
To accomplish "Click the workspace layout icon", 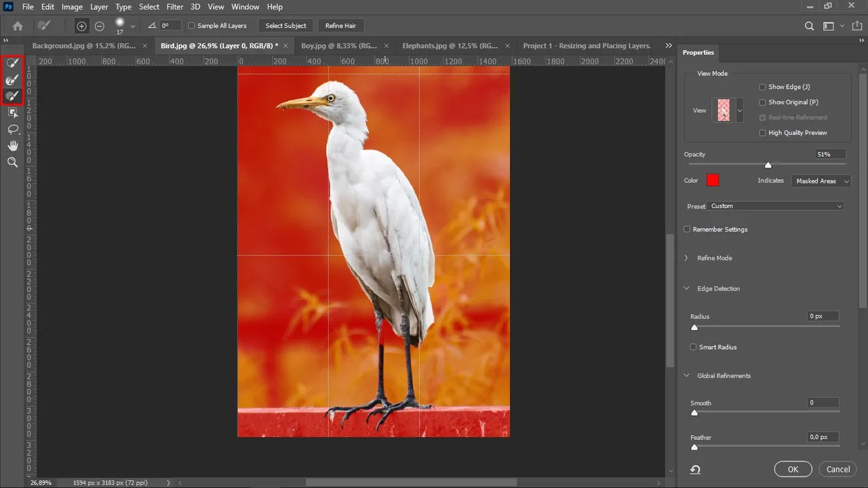I will point(828,26).
